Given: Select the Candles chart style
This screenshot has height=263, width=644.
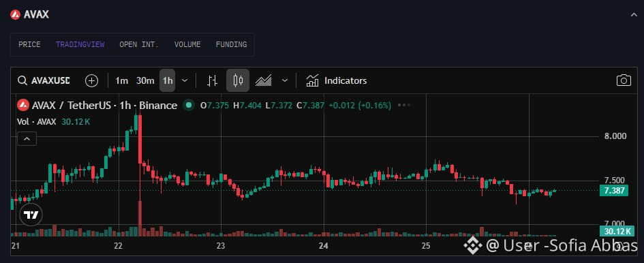Looking at the screenshot, I should pyautogui.click(x=238, y=80).
